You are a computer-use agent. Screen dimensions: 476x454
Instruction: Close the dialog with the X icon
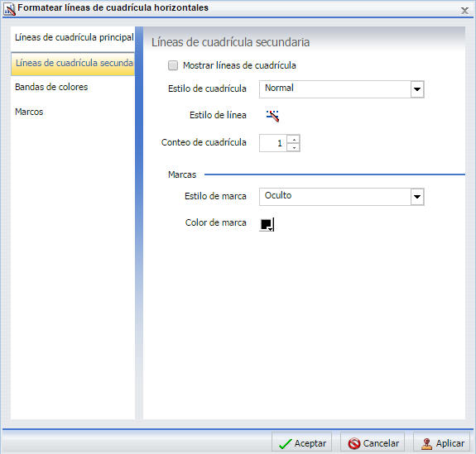464,11
